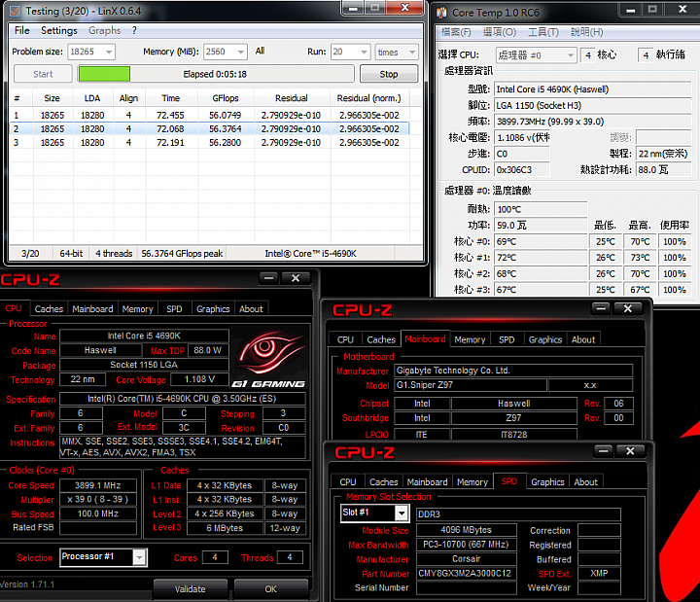
Task: Click the 核心 #1 72°C temperature reading
Action: pyautogui.click(x=541, y=258)
